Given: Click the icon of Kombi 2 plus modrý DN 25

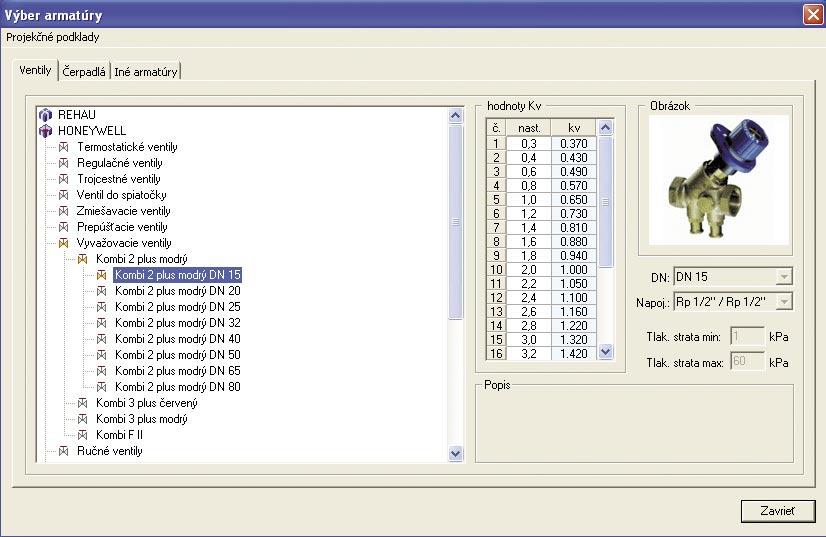Looking at the screenshot, I should (102, 307).
